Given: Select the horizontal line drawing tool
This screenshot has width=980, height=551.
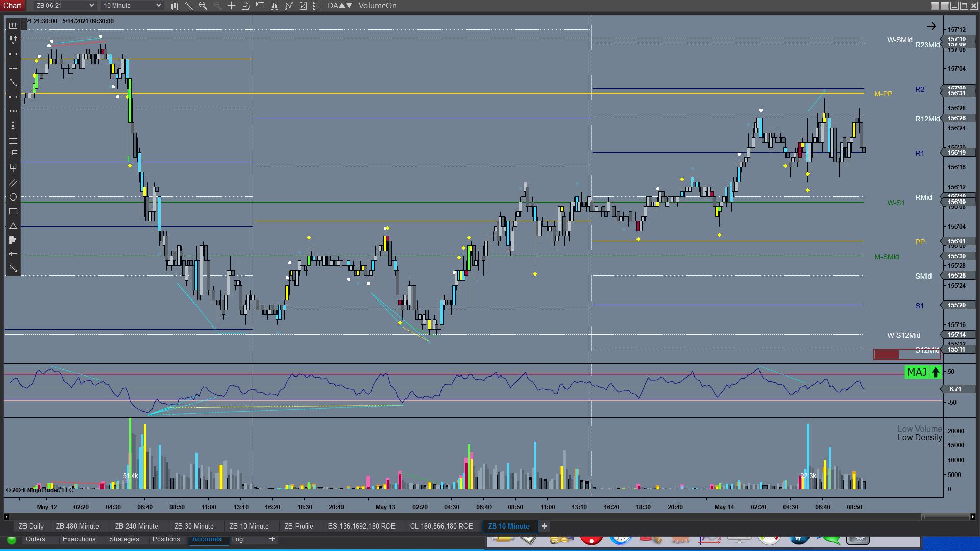Looking at the screenshot, I should (x=13, y=111).
